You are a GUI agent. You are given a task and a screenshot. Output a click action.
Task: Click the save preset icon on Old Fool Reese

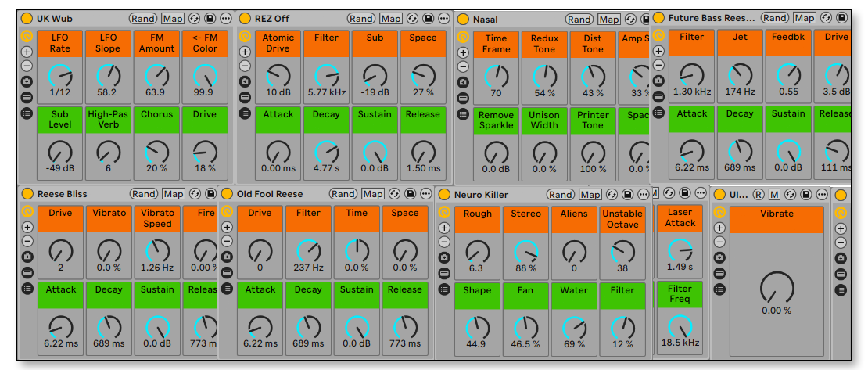pos(409,194)
